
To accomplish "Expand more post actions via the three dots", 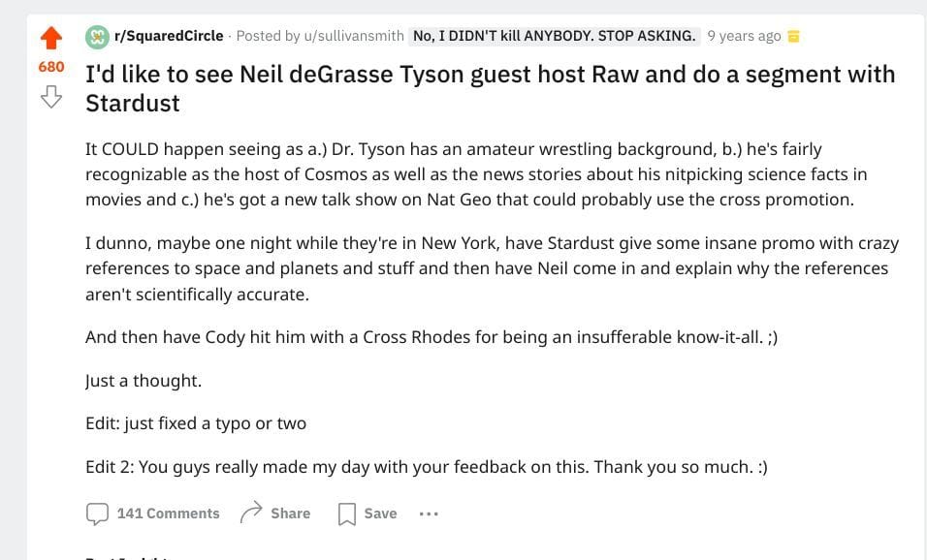I will click(x=429, y=513).
